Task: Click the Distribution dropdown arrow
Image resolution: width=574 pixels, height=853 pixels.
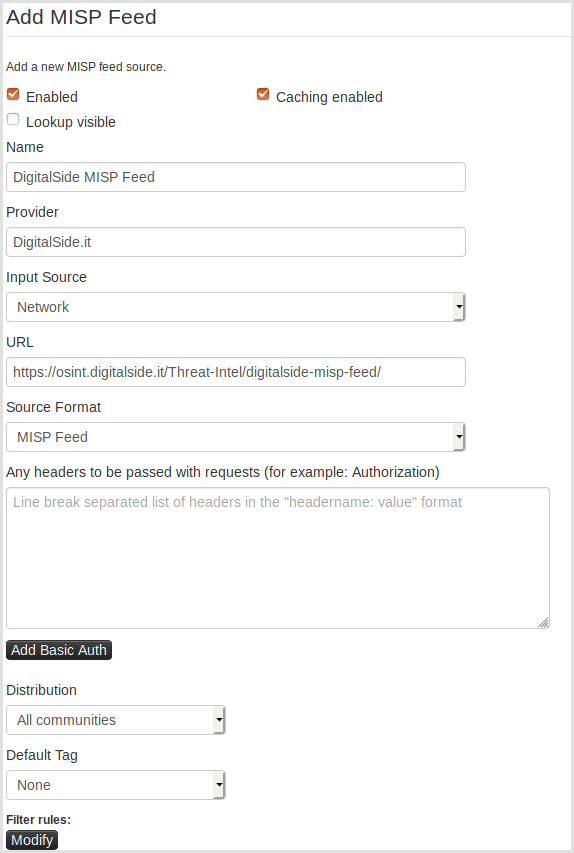Action: coord(219,720)
